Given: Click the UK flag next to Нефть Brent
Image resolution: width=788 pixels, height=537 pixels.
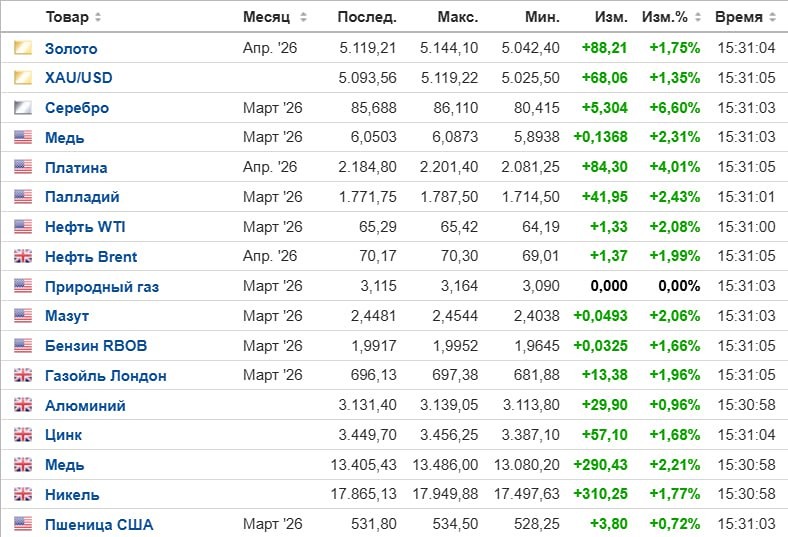Looking at the screenshot, I should (23, 257).
